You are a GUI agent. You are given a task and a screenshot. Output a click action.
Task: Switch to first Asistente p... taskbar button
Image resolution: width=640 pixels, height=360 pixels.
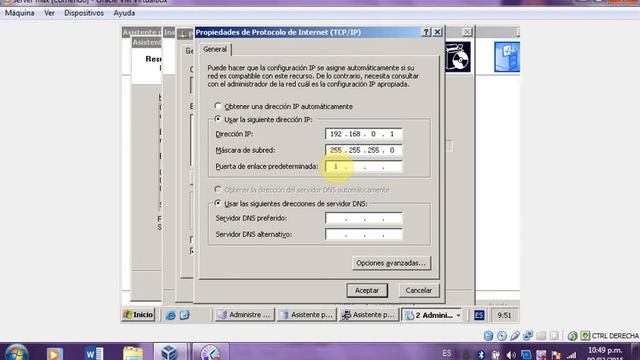point(306,315)
